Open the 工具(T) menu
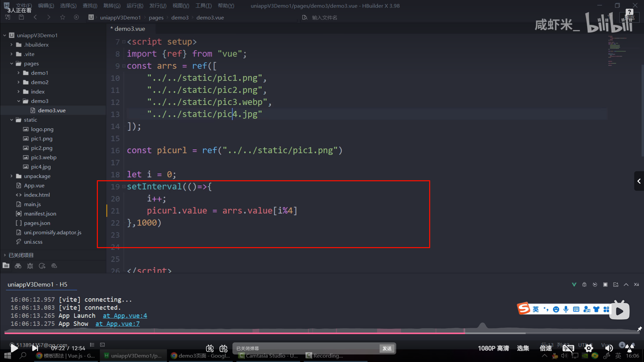The image size is (644, 362). tap(204, 6)
